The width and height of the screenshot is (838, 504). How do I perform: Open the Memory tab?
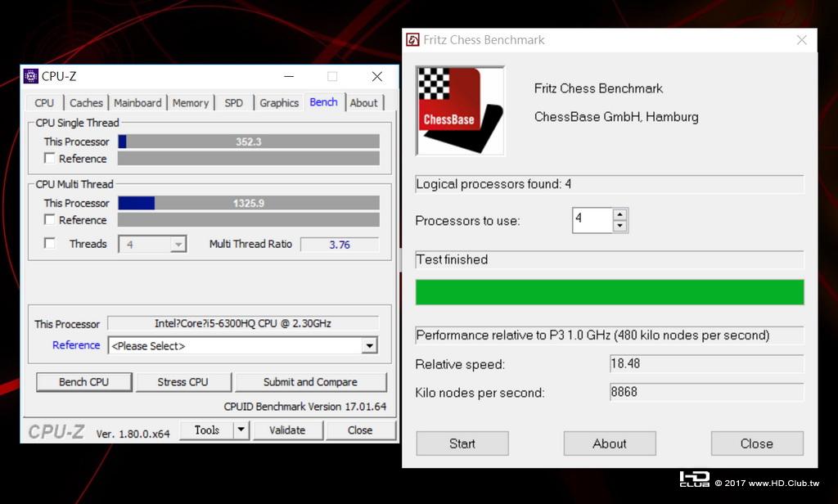tap(190, 102)
